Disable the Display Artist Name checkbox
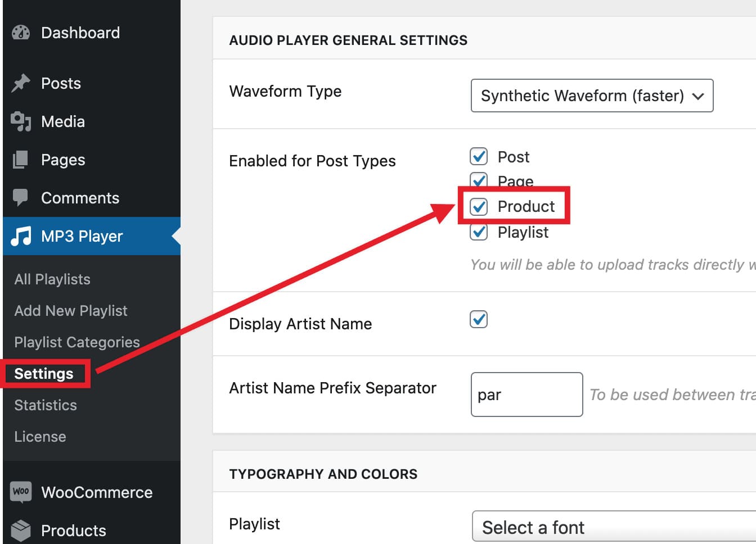Viewport: 756px width, 544px height. pos(479,319)
